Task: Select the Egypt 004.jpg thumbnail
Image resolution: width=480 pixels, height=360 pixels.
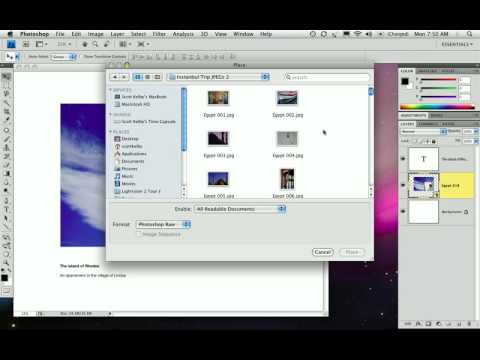Action: point(287,139)
